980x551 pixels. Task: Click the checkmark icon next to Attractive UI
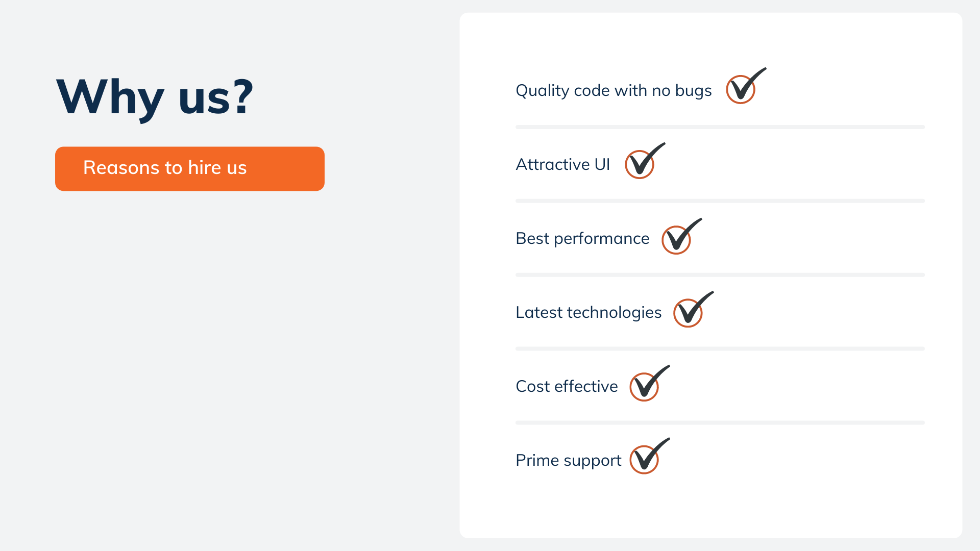[x=645, y=161]
